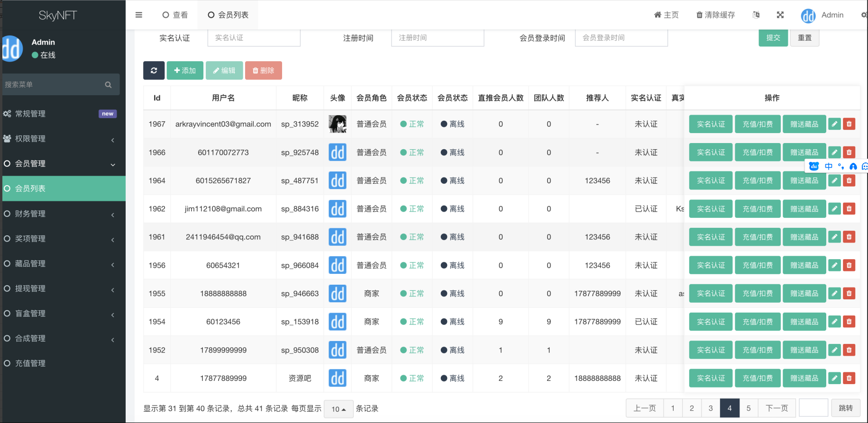Edit user 1955 pencil icon
Viewport: 868px width, 423px height.
click(x=835, y=294)
